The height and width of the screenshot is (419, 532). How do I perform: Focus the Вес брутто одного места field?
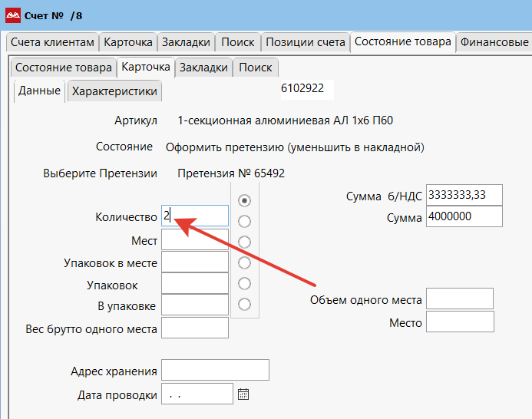pos(195,328)
